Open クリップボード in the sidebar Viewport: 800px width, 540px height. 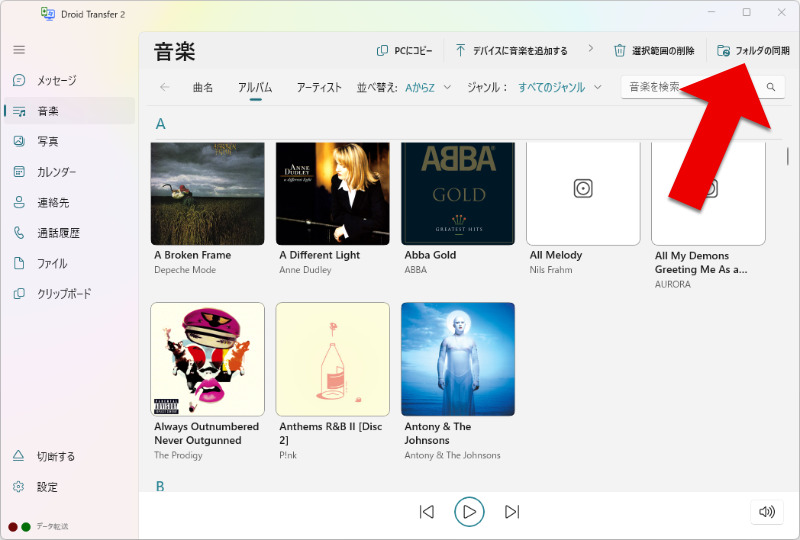[x=63, y=294]
